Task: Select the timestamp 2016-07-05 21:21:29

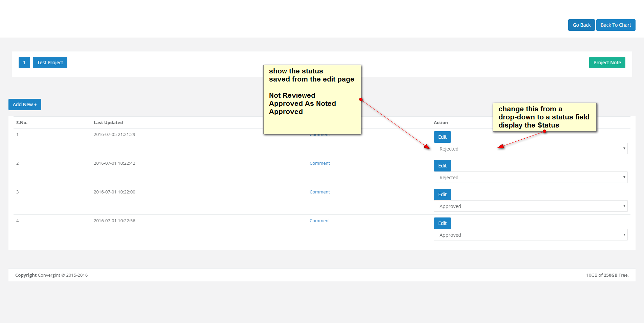Action: click(x=114, y=134)
